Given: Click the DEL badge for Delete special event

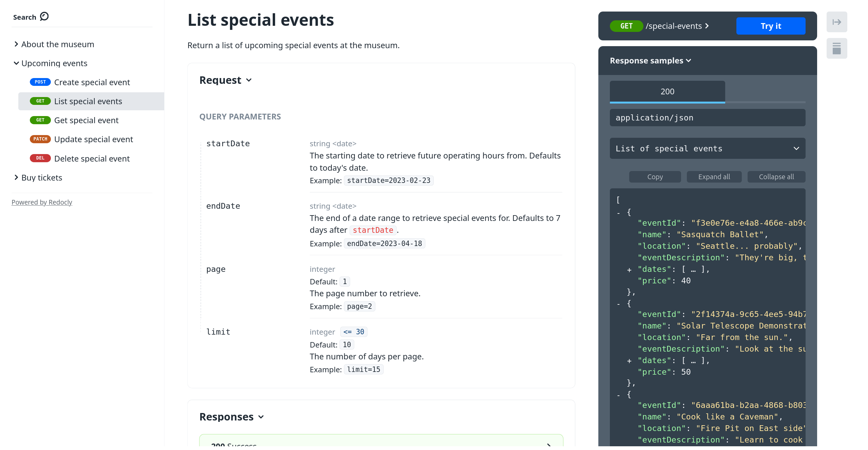Looking at the screenshot, I should coord(40,158).
